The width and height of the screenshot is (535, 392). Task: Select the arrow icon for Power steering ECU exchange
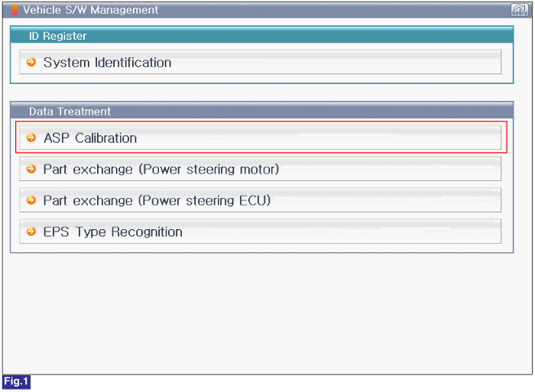[31, 200]
